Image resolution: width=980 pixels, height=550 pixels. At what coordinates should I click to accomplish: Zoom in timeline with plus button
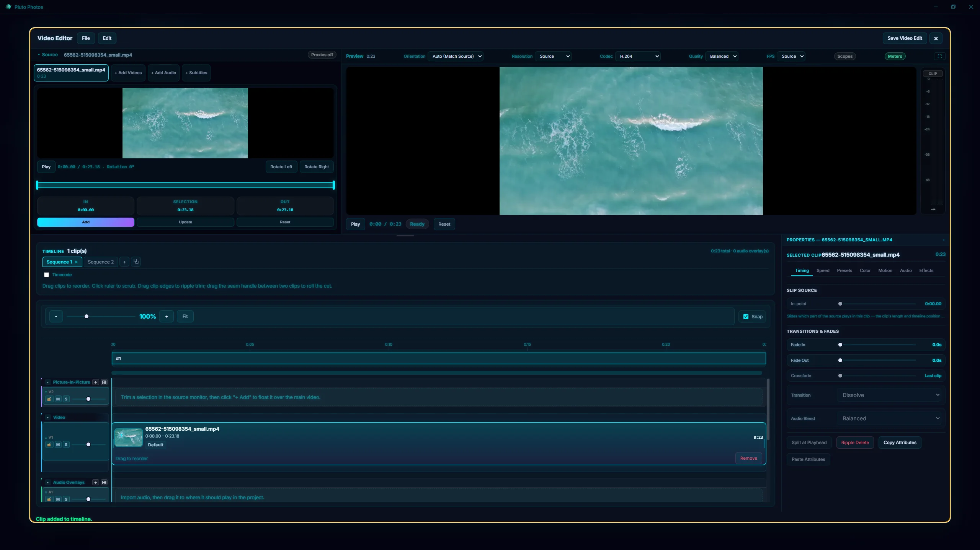pos(167,316)
